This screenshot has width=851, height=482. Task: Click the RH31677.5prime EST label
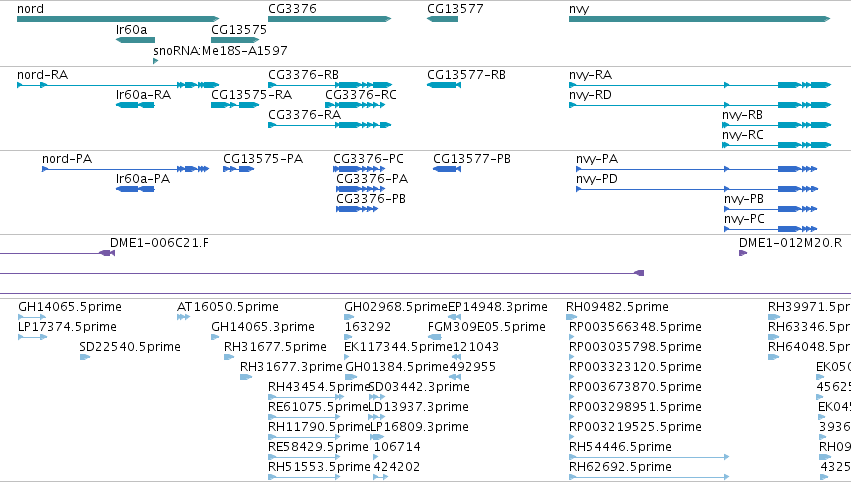click(275, 347)
